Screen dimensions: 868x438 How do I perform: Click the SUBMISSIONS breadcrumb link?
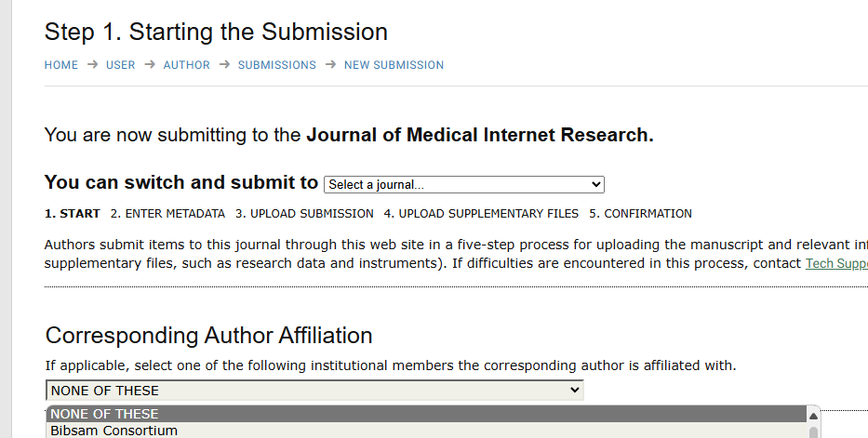click(x=277, y=65)
